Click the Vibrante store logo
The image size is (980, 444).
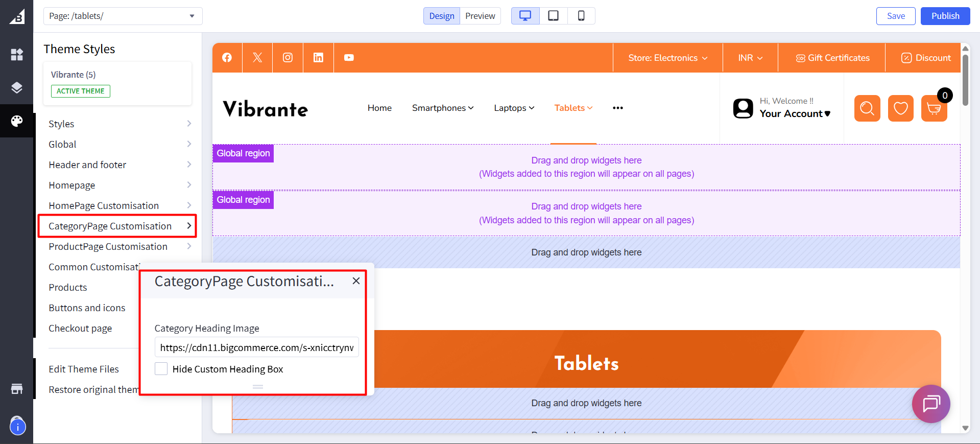tap(266, 109)
